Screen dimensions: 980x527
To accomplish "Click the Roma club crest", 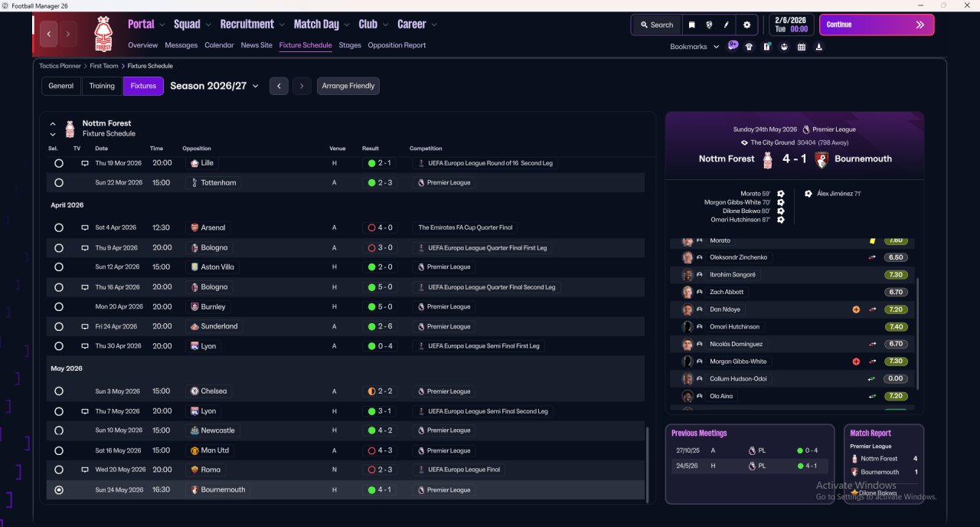I will click(194, 470).
